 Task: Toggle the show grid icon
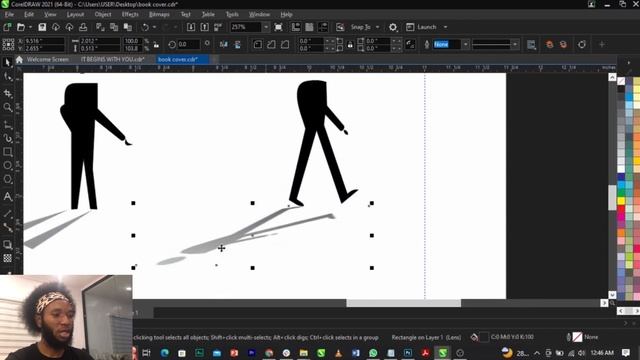[x=309, y=27]
